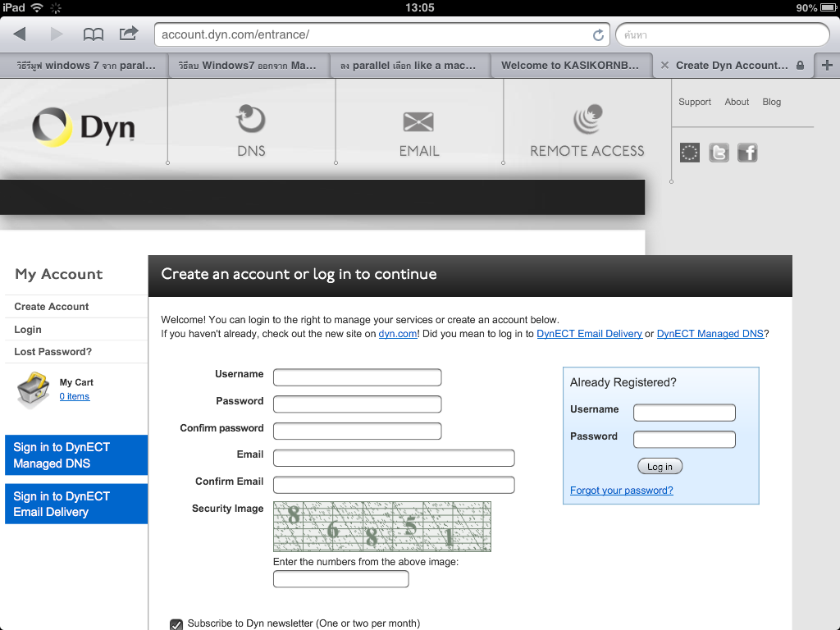Follow the DynECT Managed DNS text link
Viewport: 840px width, 630px height.
pyautogui.click(x=710, y=334)
